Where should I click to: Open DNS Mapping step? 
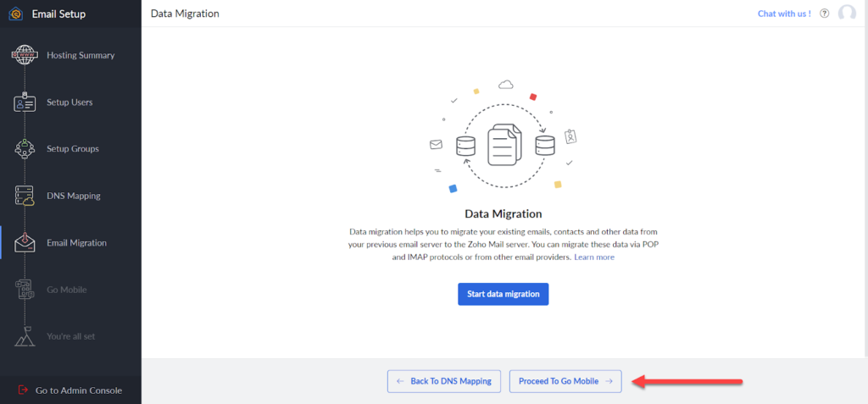[74, 196]
